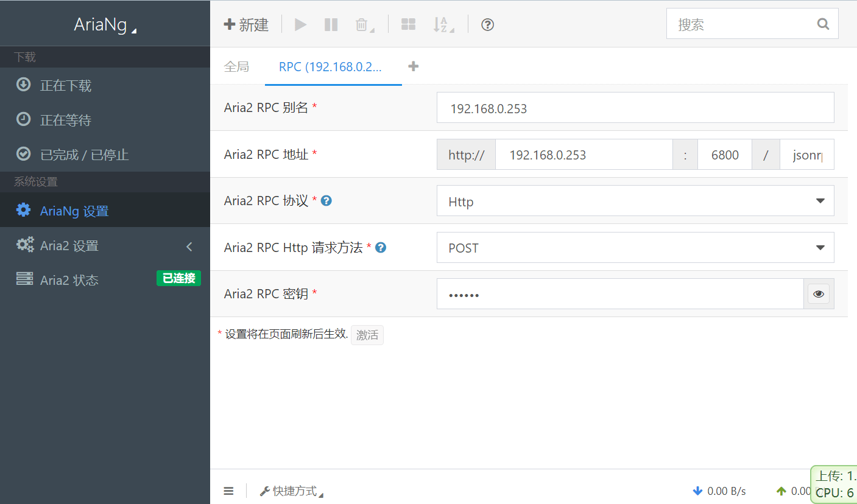Viewport: 857px width, 504px height.
Task: Click the grid select-all icon
Action: pos(408,24)
